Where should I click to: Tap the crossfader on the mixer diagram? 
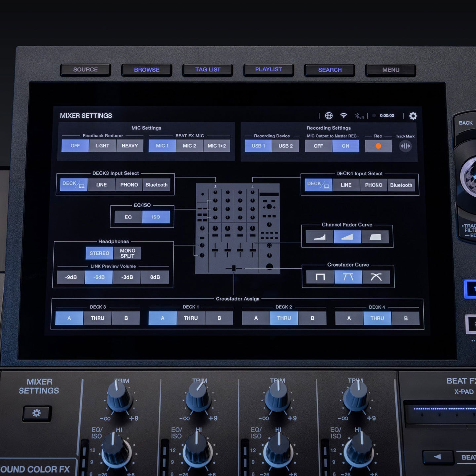(x=234, y=268)
